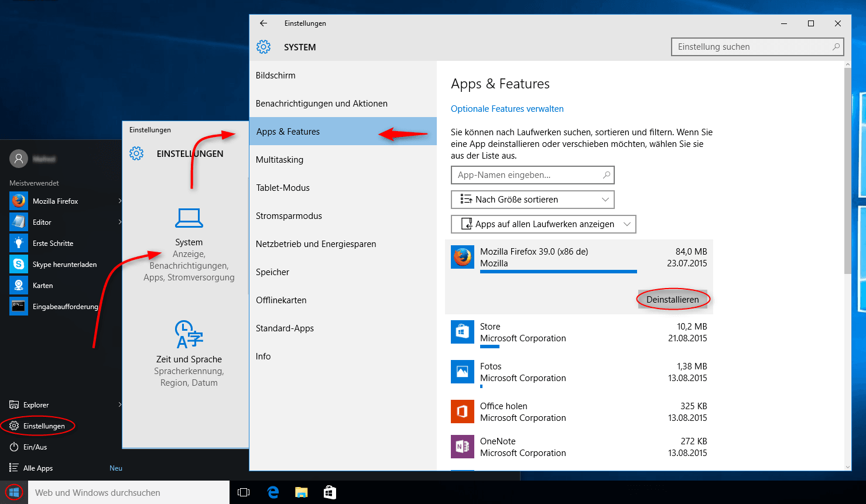Select Info in the sidebar

pos(343,356)
